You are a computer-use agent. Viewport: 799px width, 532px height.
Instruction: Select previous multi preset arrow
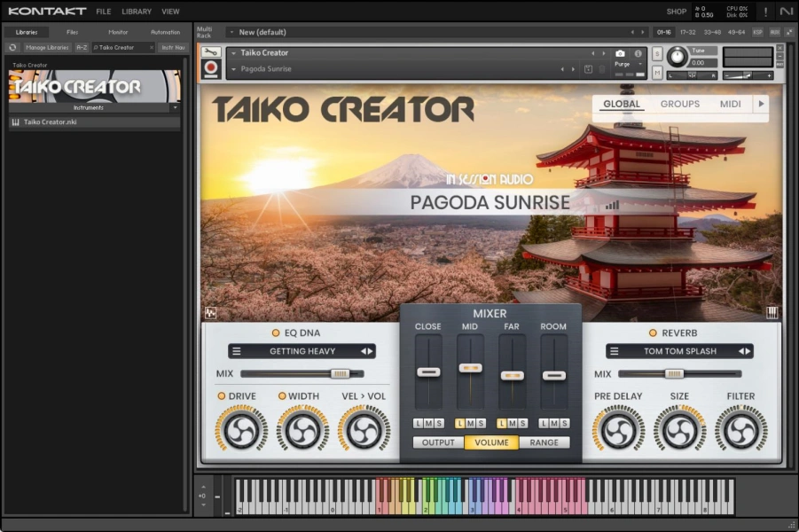pyautogui.click(x=632, y=32)
